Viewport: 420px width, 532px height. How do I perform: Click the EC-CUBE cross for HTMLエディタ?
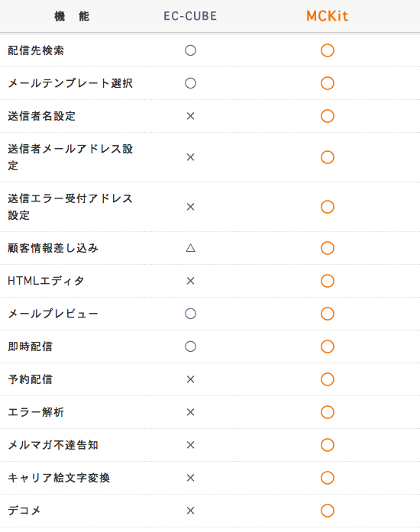point(190,281)
